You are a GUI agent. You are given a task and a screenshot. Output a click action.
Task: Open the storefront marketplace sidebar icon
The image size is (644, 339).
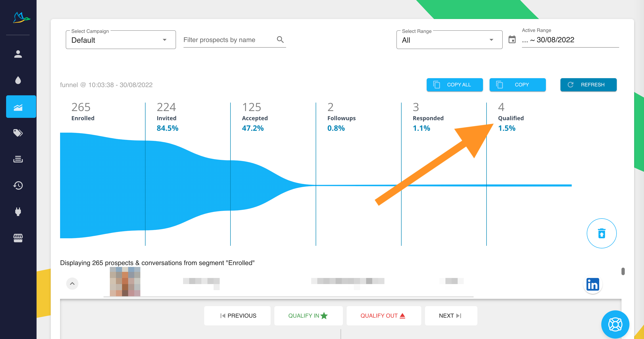18,238
